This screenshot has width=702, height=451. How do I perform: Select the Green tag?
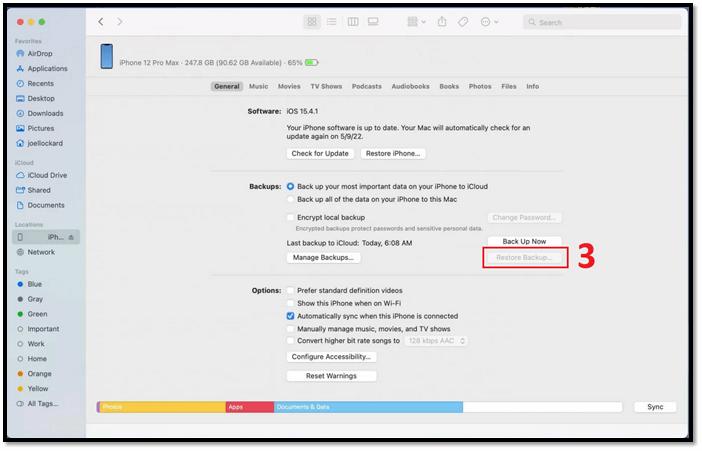[x=37, y=314]
